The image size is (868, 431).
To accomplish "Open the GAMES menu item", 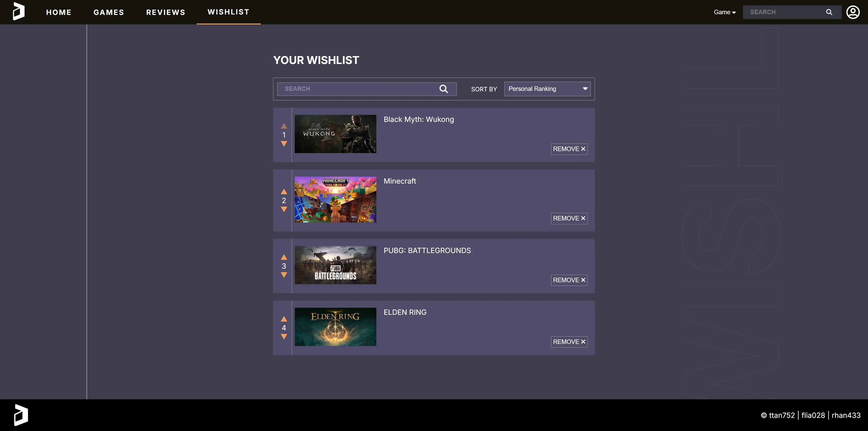I will 108,12.
